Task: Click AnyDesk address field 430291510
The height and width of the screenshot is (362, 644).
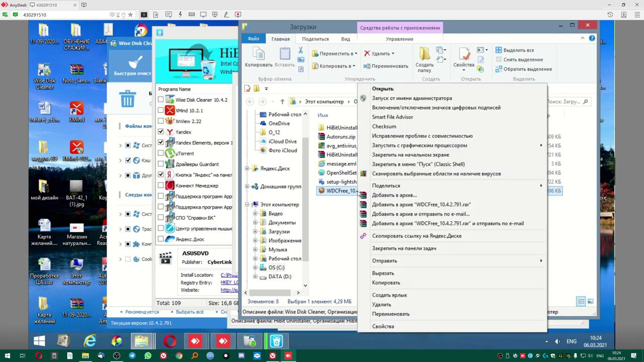Action: [x=72, y=15]
